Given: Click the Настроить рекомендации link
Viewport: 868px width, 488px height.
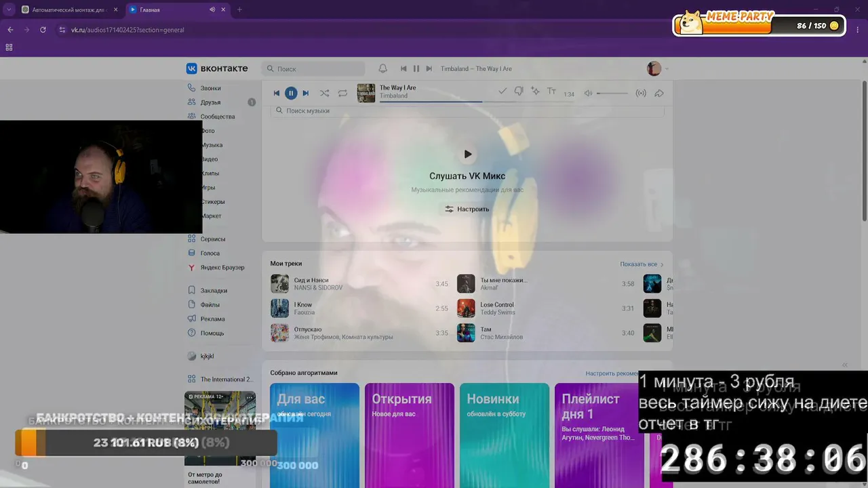Looking at the screenshot, I should point(612,373).
